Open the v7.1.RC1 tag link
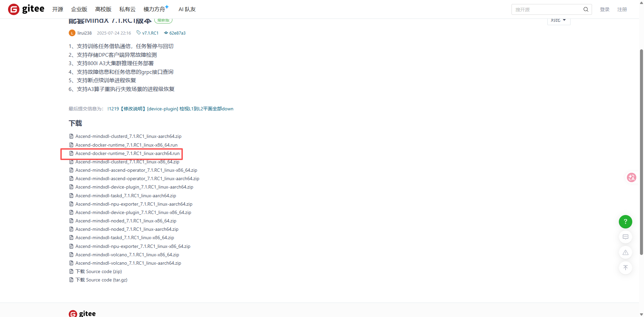This screenshot has width=644, height=317. (x=150, y=33)
